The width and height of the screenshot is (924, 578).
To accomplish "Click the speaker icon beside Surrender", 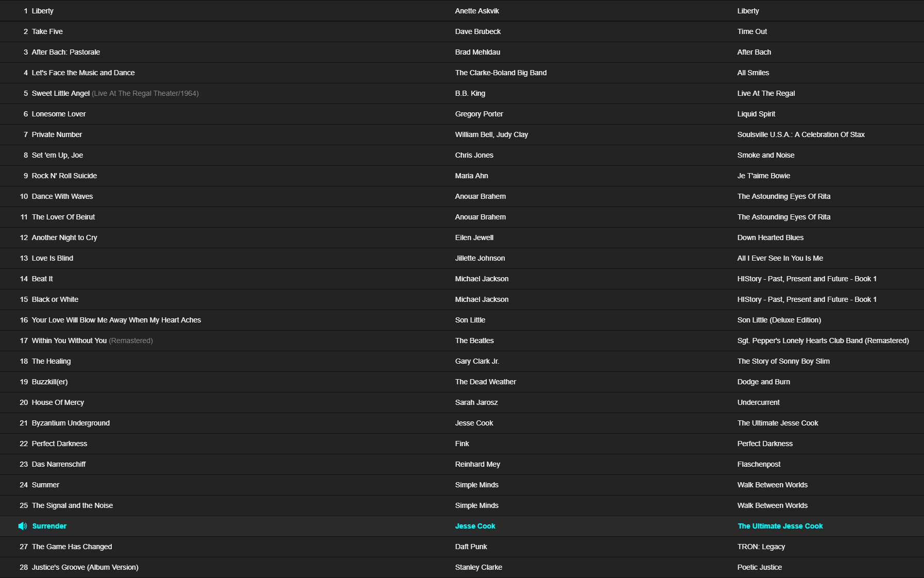I will pyautogui.click(x=22, y=526).
